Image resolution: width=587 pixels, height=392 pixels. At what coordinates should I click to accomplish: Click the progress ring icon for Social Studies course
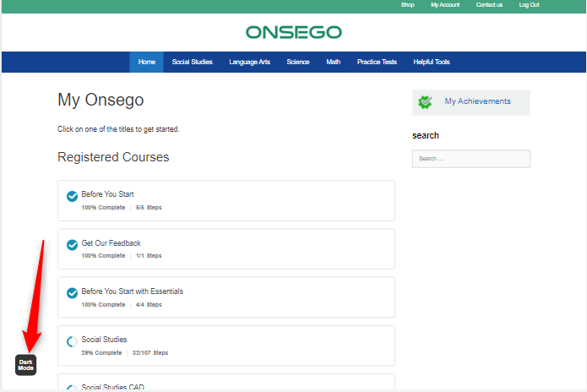(72, 341)
